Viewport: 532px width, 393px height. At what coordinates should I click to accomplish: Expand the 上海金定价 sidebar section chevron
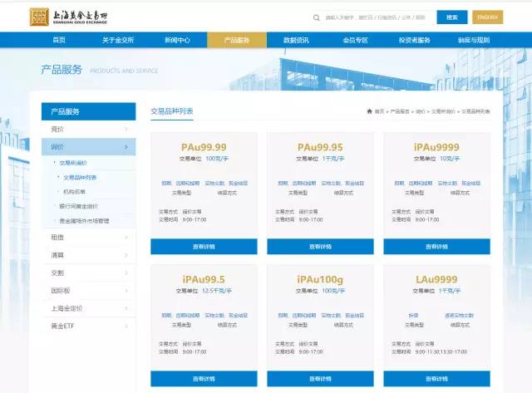[x=126, y=308]
